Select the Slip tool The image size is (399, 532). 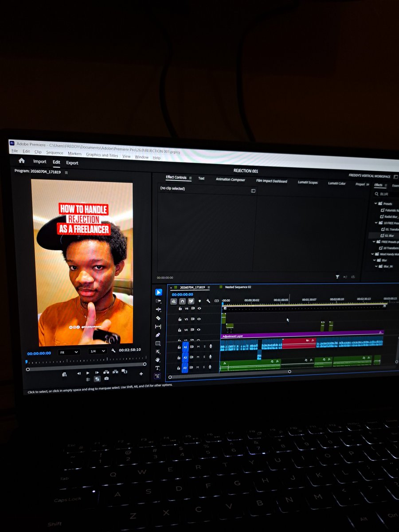158,327
